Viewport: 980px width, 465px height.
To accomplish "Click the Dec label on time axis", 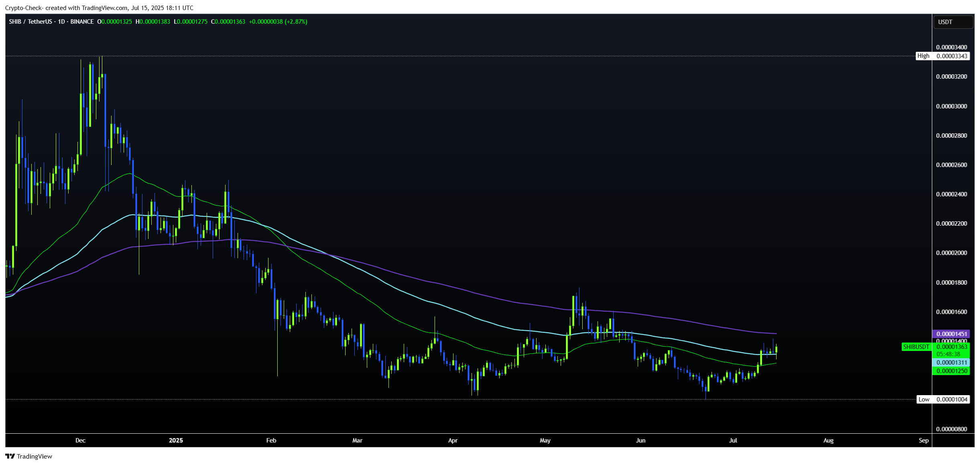I will pyautogui.click(x=80, y=441).
